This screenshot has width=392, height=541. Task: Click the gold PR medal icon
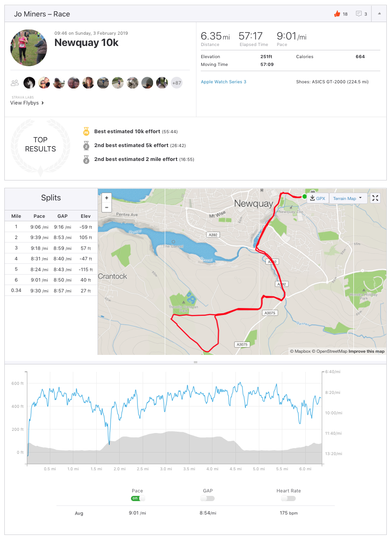(x=86, y=131)
